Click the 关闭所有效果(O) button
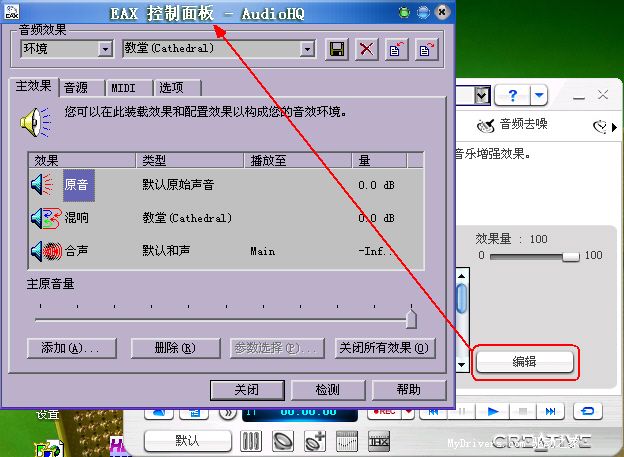Screen dimensions: 624x457 [x=385, y=348]
